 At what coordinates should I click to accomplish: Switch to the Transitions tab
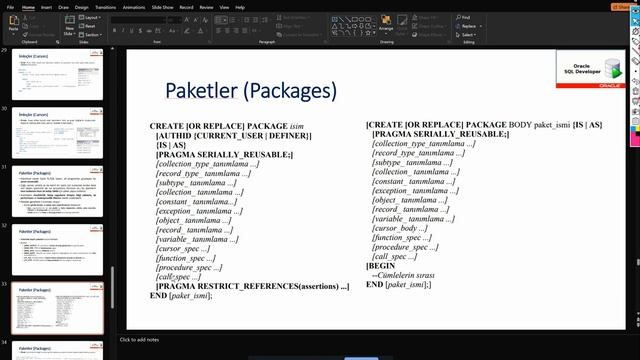pyautogui.click(x=105, y=7)
